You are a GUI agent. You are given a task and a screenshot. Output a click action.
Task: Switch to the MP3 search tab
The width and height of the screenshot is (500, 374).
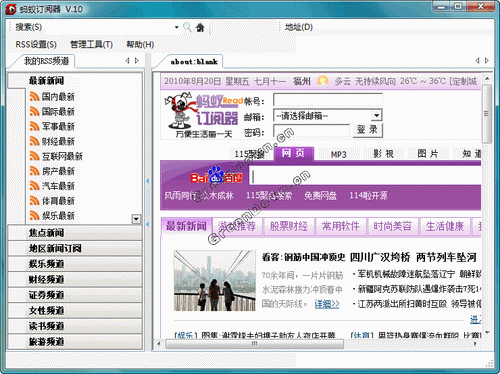339,154
